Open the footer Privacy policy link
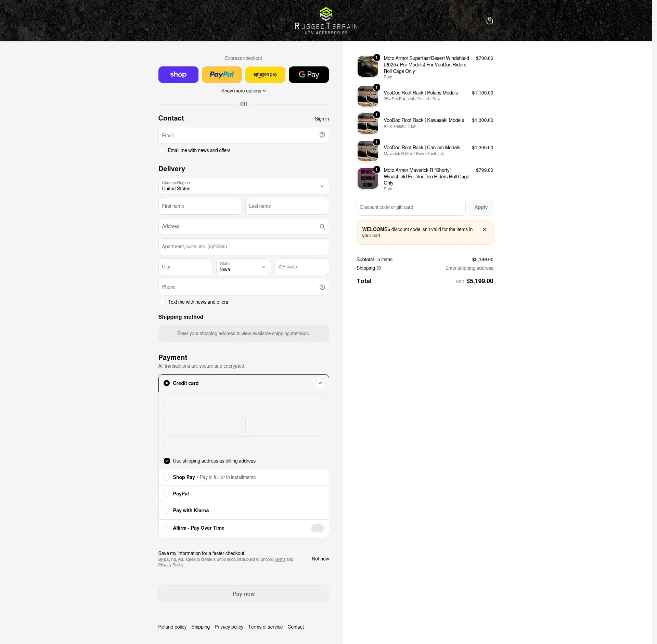Viewport: 657px width, 644px height. [x=229, y=627]
